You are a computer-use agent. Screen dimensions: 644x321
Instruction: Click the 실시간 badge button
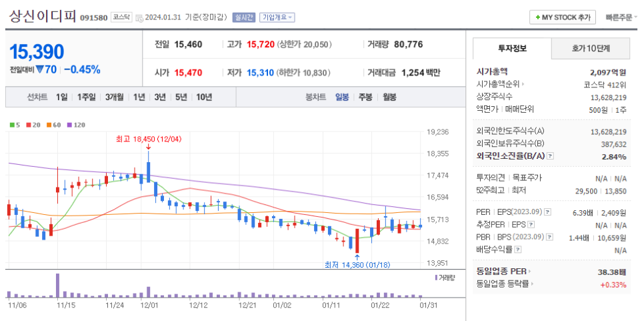[244, 17]
